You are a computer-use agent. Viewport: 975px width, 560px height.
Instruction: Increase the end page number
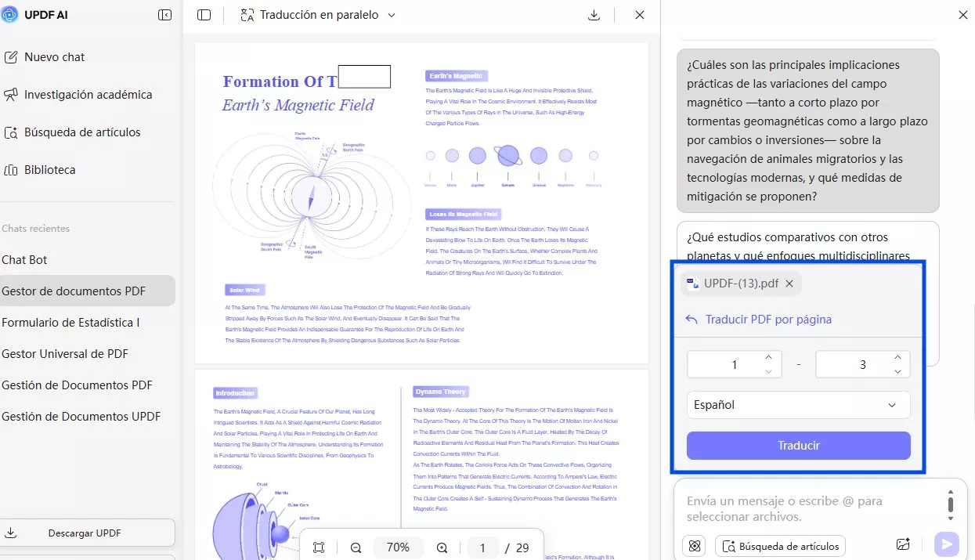click(x=897, y=358)
